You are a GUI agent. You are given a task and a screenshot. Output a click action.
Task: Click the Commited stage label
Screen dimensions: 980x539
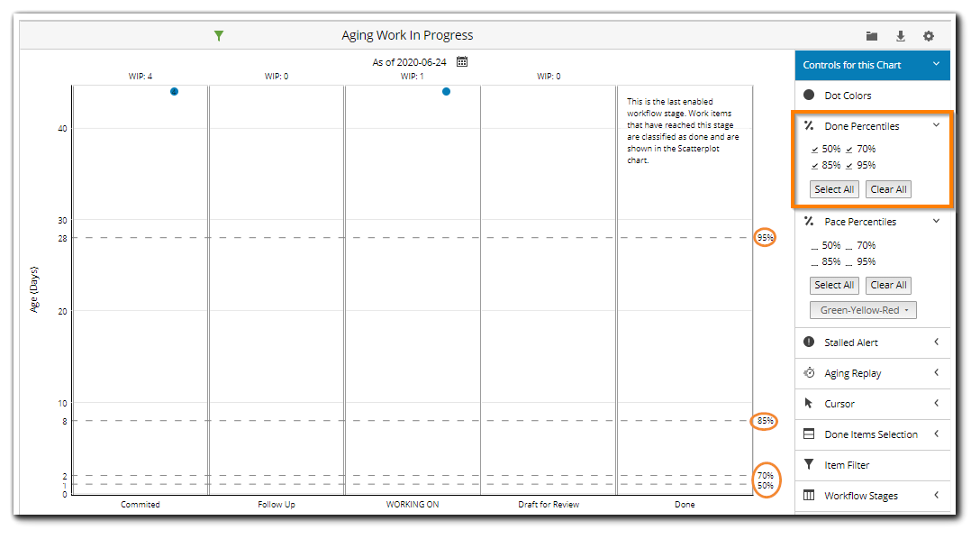pyautogui.click(x=140, y=505)
